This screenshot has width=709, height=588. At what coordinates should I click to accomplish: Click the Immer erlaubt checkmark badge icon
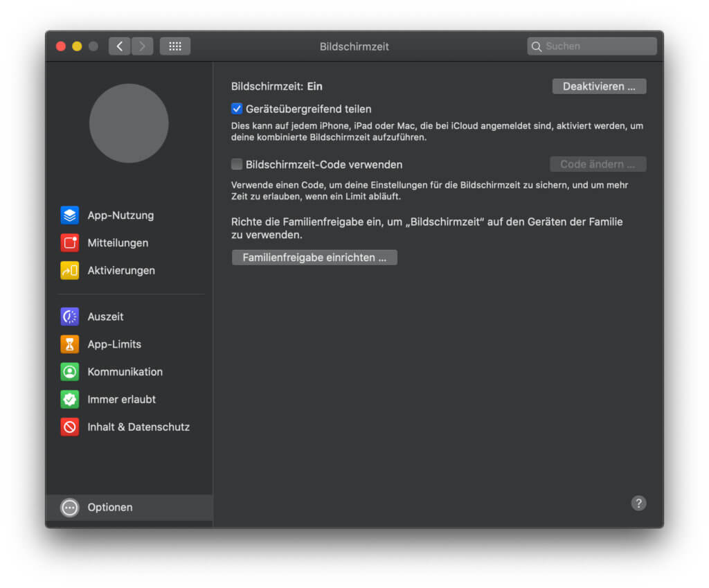pos(69,400)
